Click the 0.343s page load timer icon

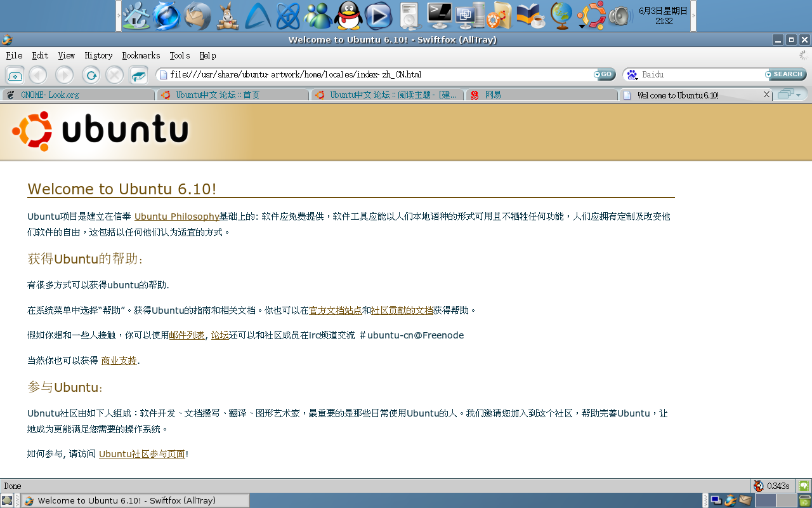point(759,486)
